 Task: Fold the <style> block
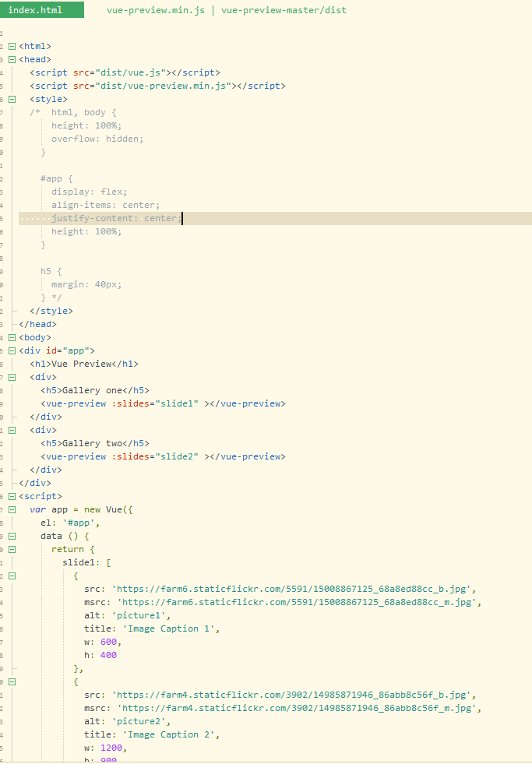tap(12, 100)
